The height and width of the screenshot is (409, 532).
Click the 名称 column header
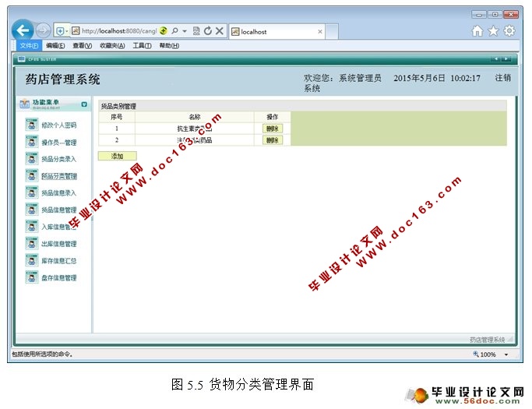(195, 117)
